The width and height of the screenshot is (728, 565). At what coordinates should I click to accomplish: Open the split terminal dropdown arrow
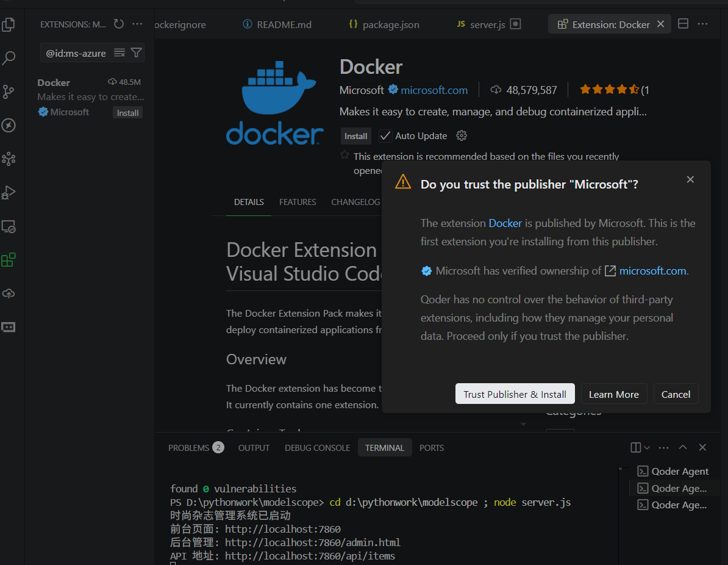648,447
